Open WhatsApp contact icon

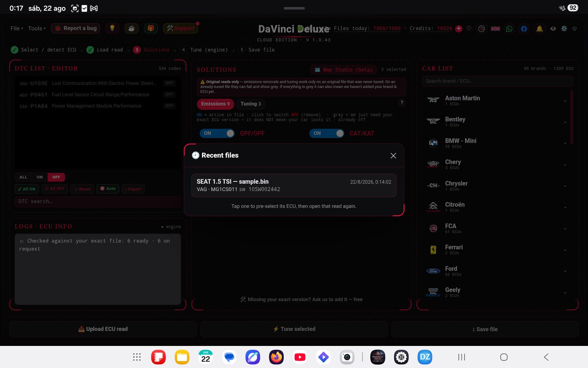pyautogui.click(x=509, y=29)
